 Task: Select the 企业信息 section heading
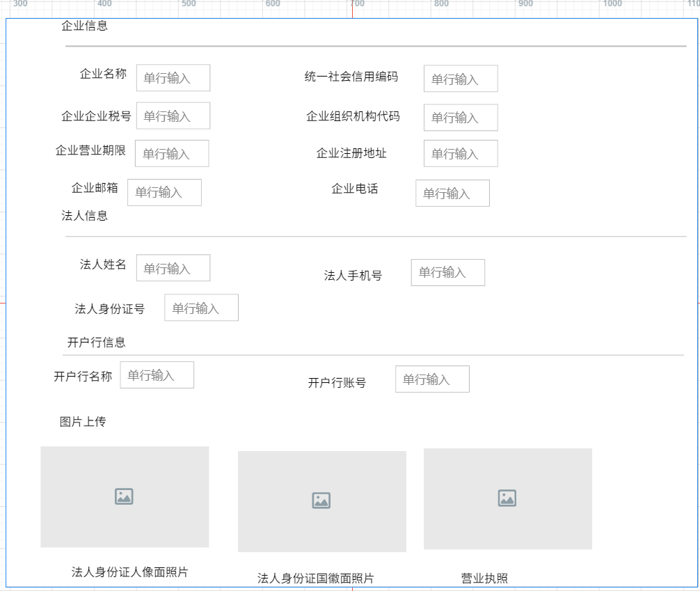click(84, 26)
